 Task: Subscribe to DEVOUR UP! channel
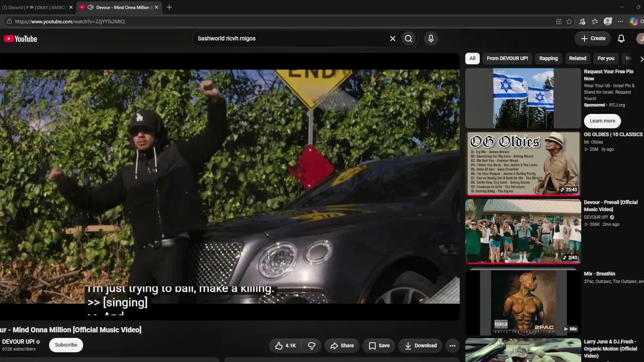click(x=66, y=345)
